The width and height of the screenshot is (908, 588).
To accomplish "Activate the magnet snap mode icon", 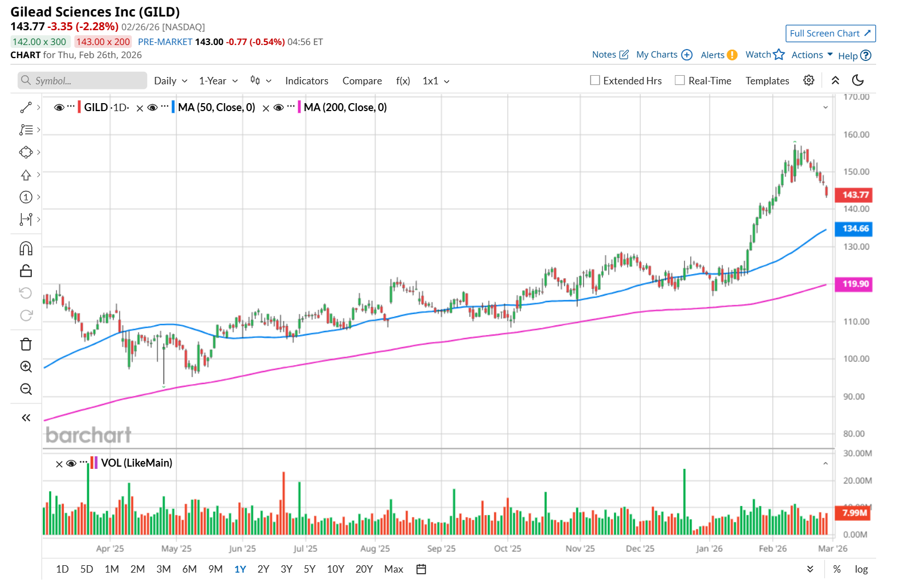I will (26, 248).
